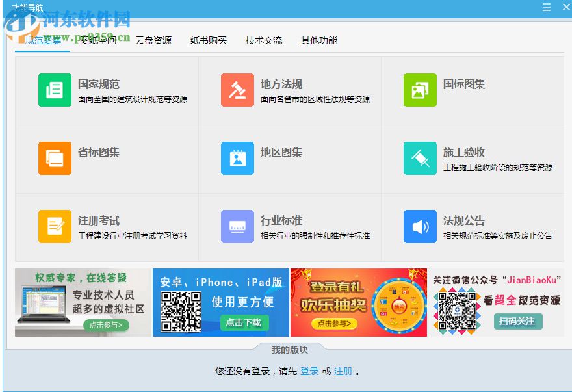Image resolution: width=572 pixels, height=392 pixels.
Task: Switch to the 规范图集 tab
Action: click(43, 40)
